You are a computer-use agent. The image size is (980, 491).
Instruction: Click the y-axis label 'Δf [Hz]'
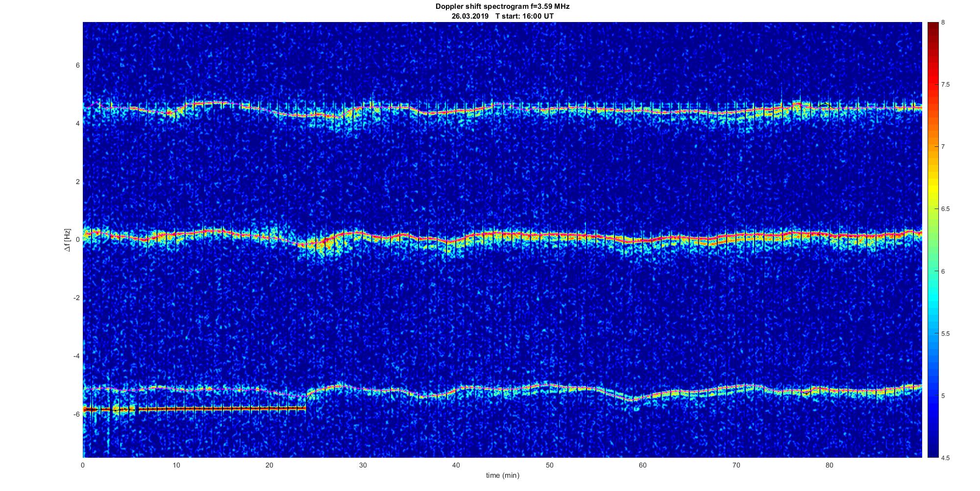tap(68, 240)
